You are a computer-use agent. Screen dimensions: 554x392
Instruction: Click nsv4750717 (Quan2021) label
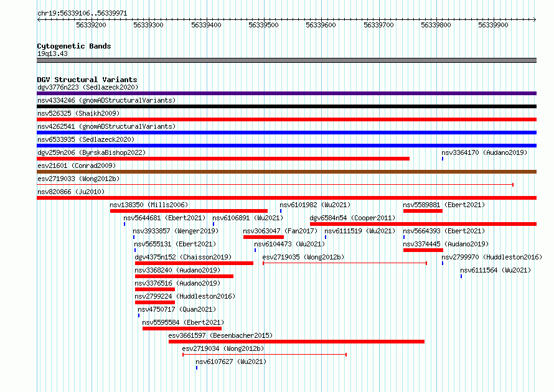[177, 309]
